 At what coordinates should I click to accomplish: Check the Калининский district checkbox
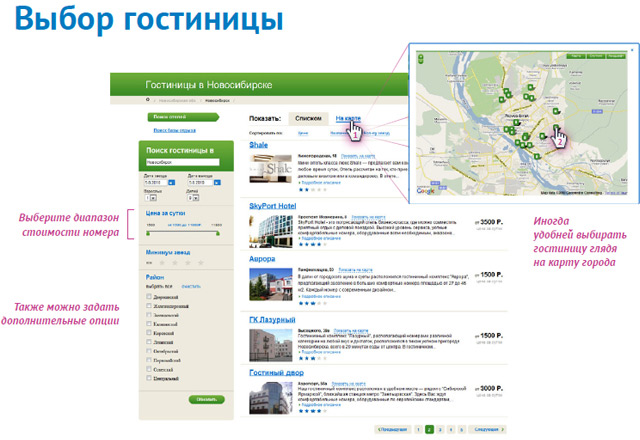(149, 324)
